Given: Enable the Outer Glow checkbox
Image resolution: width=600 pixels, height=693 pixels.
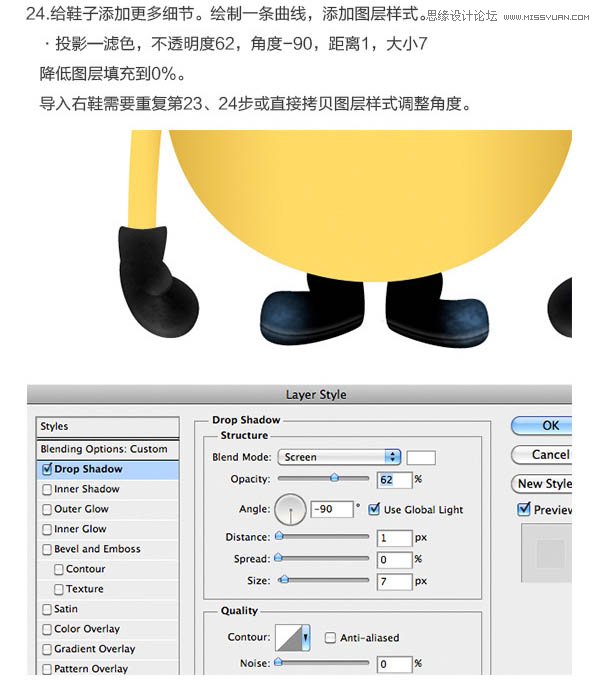Looking at the screenshot, I should point(47,510).
